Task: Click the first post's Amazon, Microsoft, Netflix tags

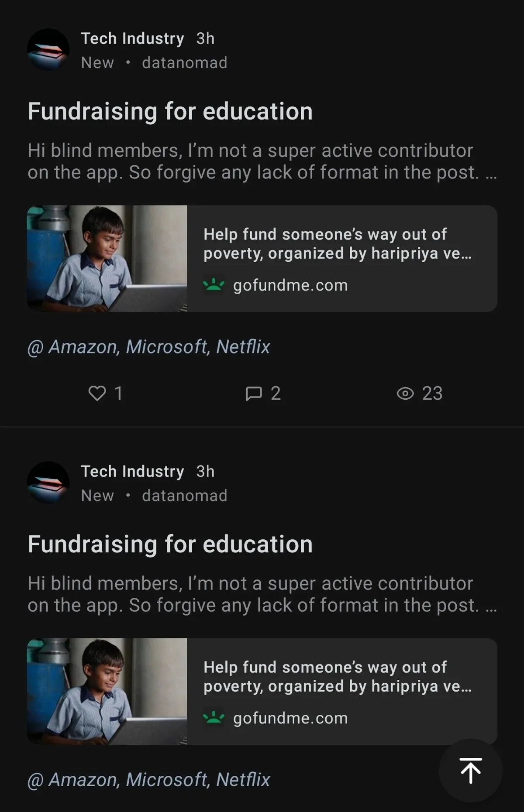Action: click(x=148, y=347)
